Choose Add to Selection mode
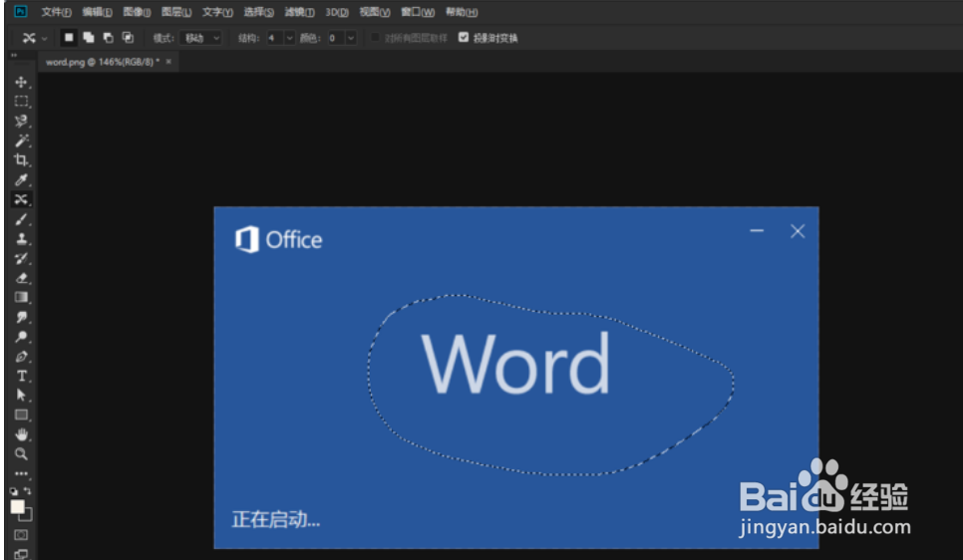This screenshot has width=963, height=560. tap(89, 38)
